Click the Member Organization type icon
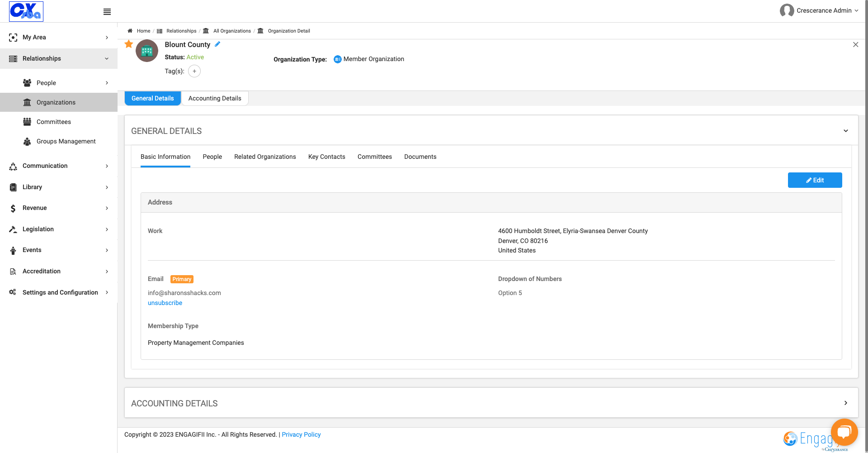868x453 pixels. pyautogui.click(x=337, y=59)
